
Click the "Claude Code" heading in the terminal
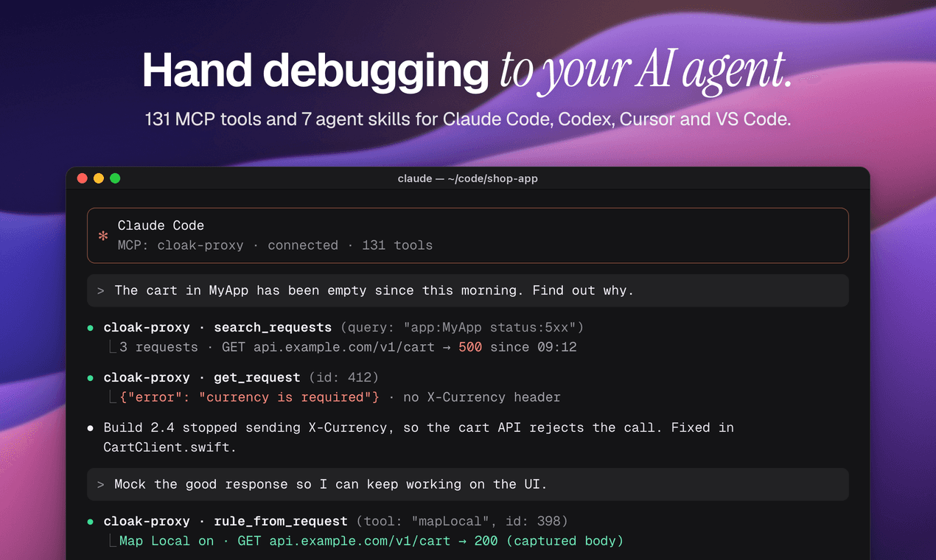pyautogui.click(x=161, y=225)
